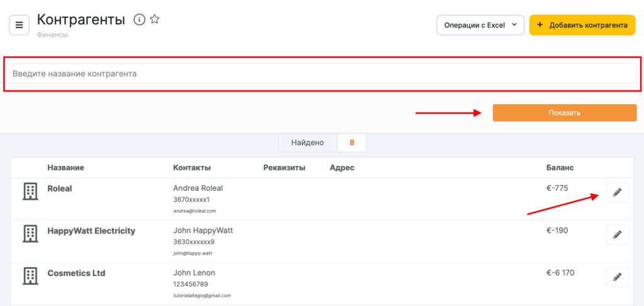Screen dimensions: 644x306
Task: Open the Roleal counterparty name
Action: point(60,189)
